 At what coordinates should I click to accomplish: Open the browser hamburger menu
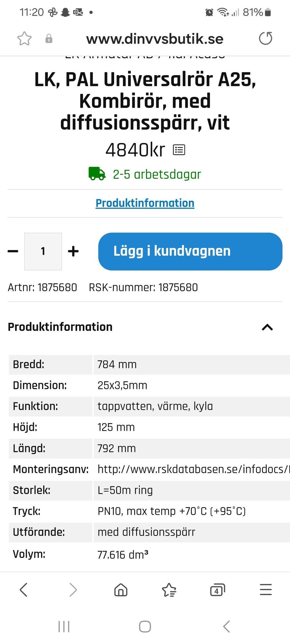coord(266,590)
